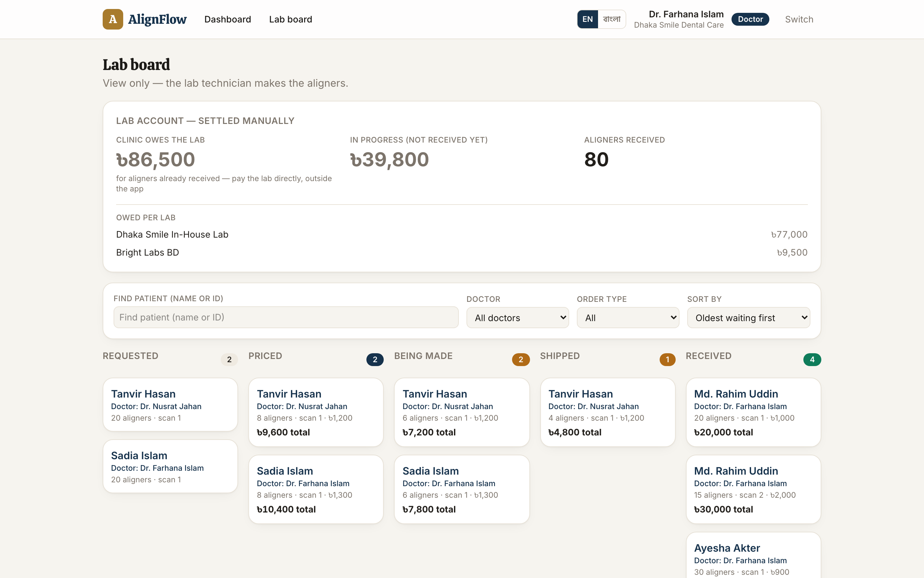
Task: Focus the Find patient search field
Action: (x=286, y=317)
